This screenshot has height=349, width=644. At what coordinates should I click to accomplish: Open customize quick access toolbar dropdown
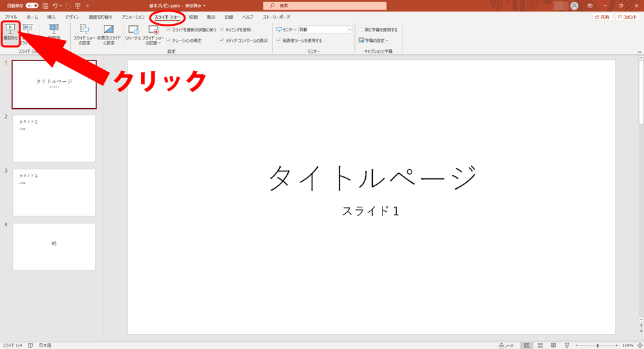coord(88,6)
